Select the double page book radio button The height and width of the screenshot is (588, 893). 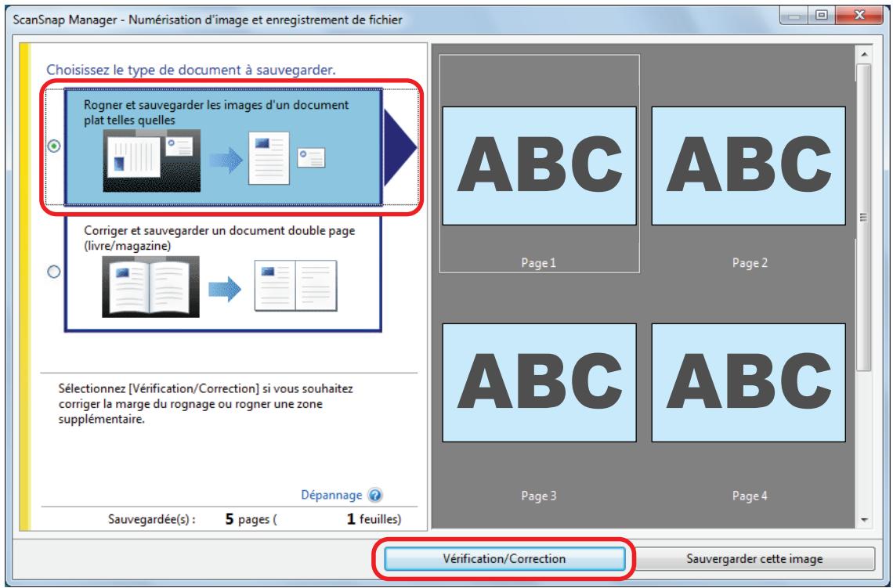(x=53, y=272)
